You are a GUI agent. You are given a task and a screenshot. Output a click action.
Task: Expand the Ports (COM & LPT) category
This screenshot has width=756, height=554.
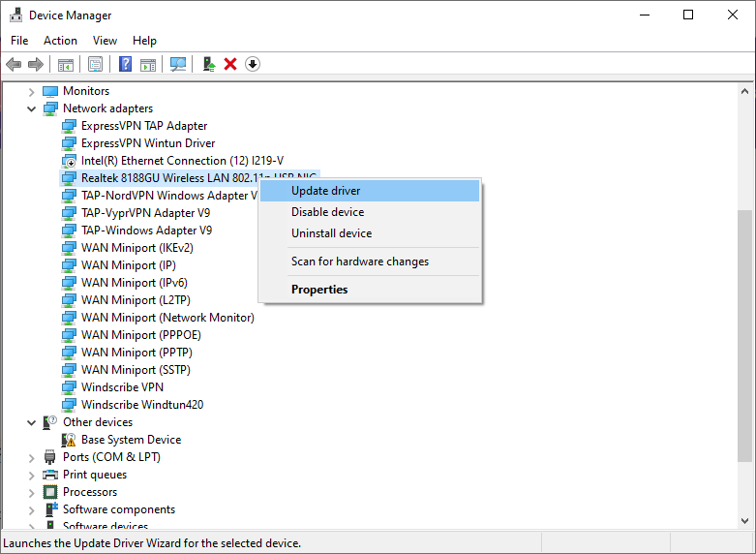click(31, 457)
